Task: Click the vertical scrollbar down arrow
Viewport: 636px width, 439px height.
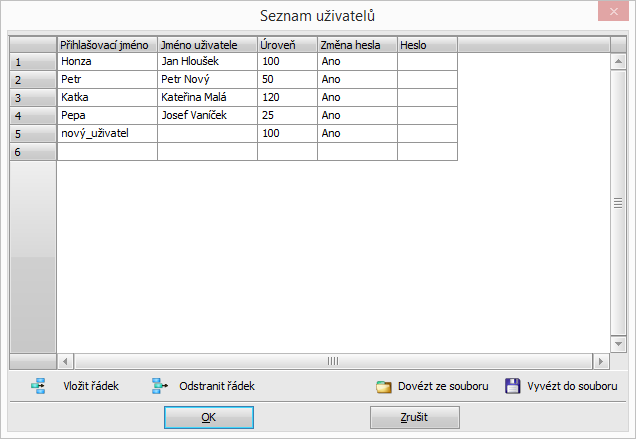Action: click(x=618, y=343)
